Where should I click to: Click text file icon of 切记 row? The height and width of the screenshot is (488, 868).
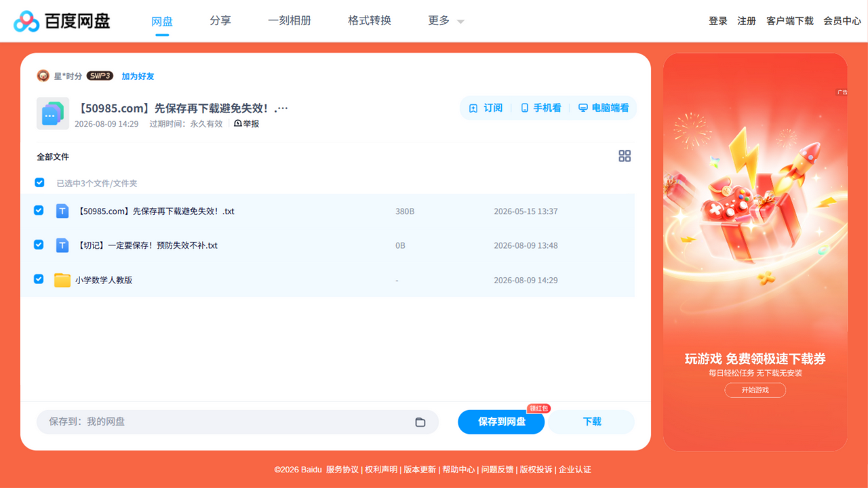pos(62,245)
